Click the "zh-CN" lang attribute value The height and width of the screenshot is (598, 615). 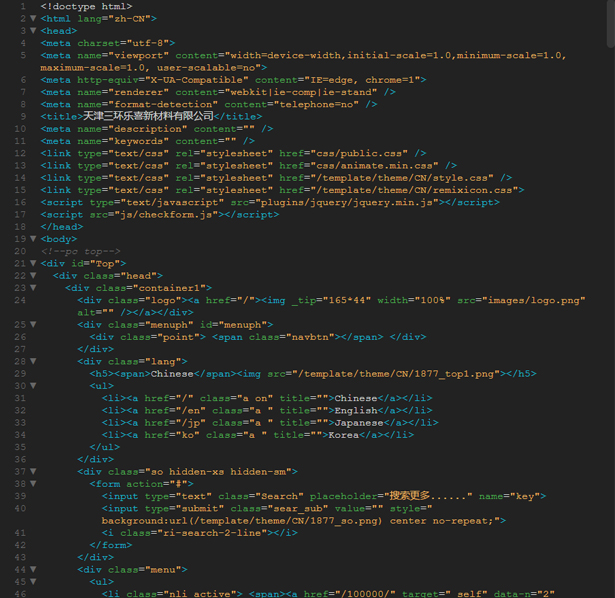tap(129, 18)
